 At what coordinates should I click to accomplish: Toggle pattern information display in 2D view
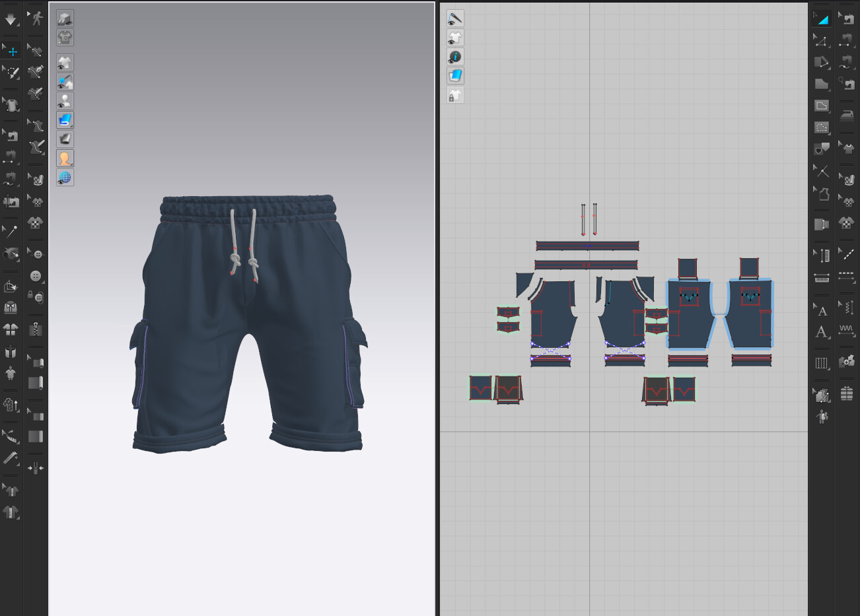point(455,57)
